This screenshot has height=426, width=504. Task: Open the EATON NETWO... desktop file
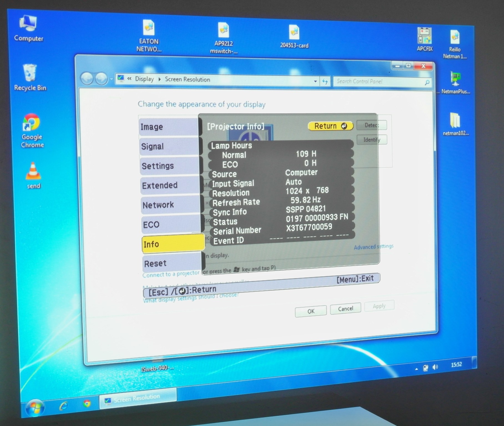click(x=149, y=36)
